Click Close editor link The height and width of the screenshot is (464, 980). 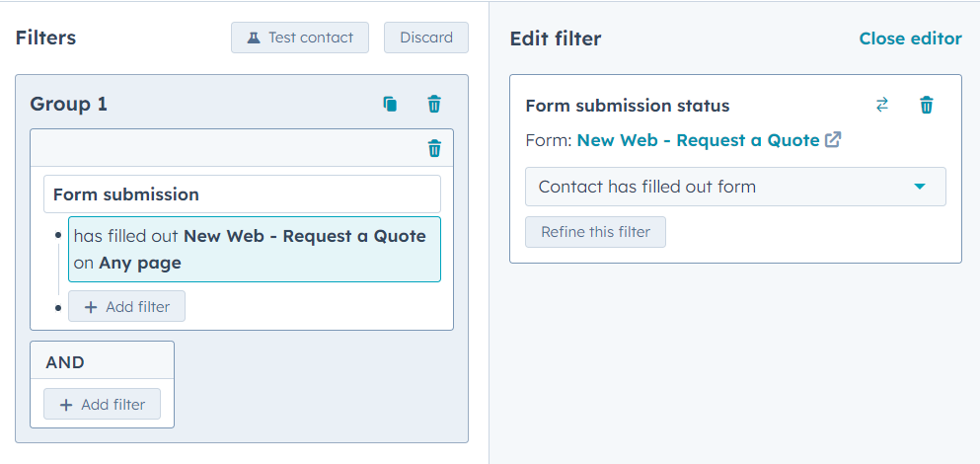[x=911, y=39]
